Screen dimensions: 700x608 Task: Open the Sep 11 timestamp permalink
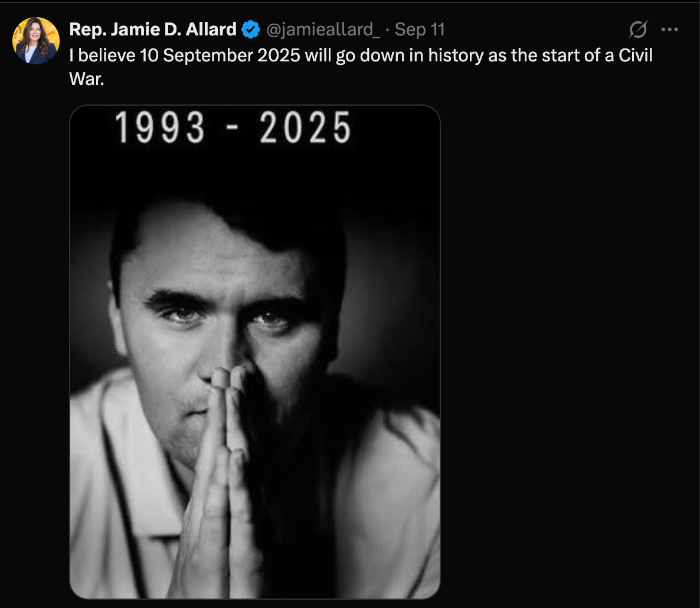tap(420, 30)
